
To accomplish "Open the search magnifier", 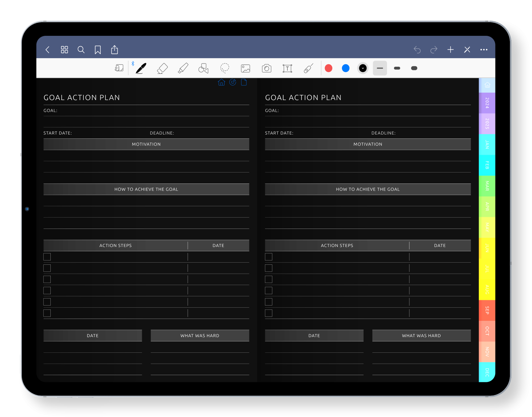I will pos(81,50).
